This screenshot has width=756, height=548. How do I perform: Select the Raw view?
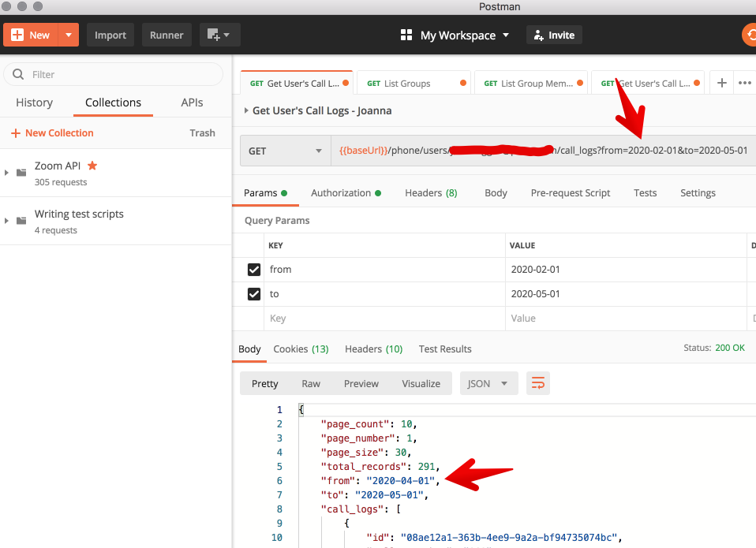pos(311,384)
